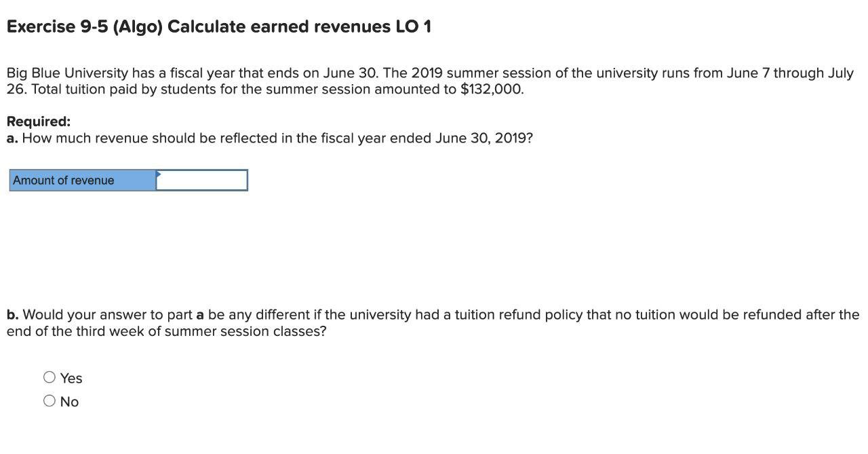This screenshot has height=454, width=868.
Task: Click the No label text
Action: 68,400
